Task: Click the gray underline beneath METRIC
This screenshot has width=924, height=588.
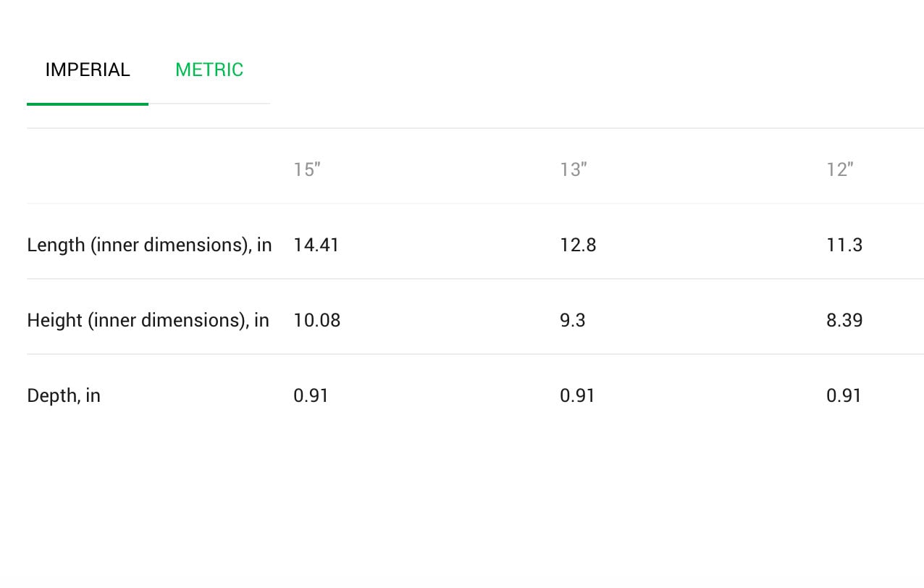Action: pyautogui.click(x=209, y=104)
